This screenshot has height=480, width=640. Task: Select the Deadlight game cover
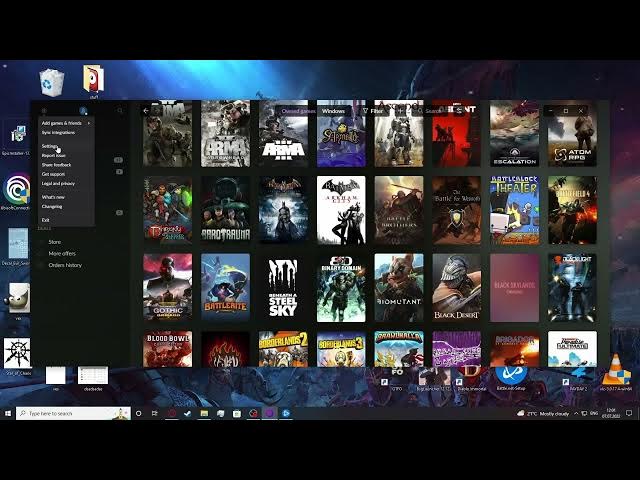coord(572,287)
